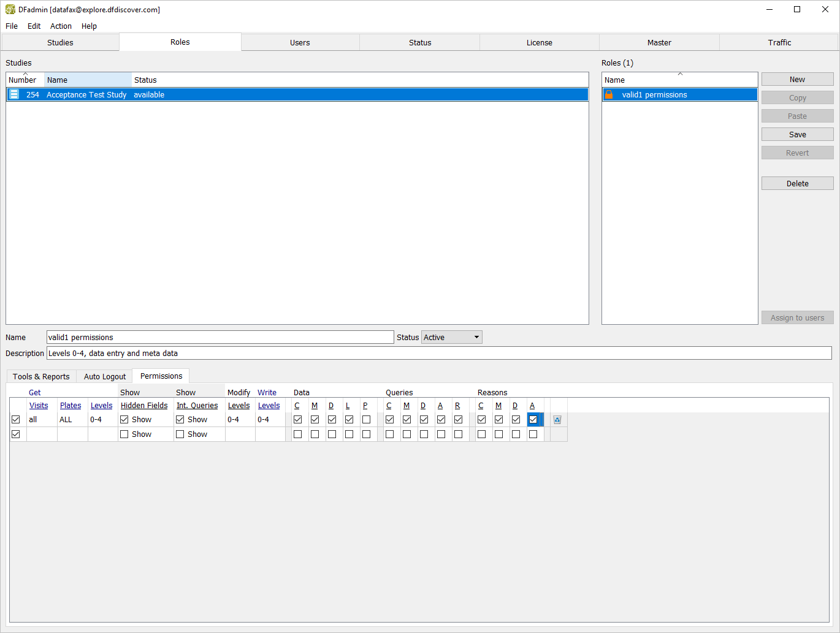Click the recycle icon ending the first permission row
840x633 pixels.
click(x=557, y=420)
